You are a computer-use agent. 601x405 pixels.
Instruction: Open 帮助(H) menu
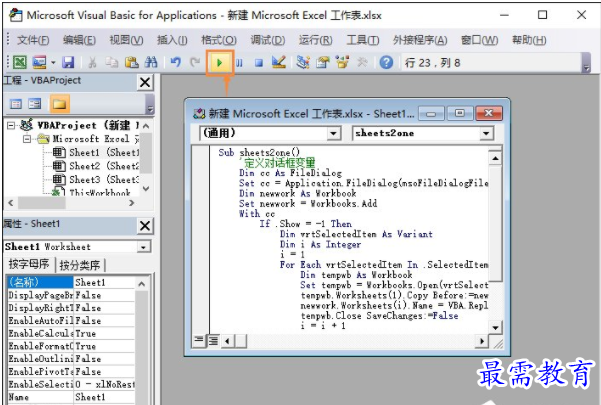point(529,40)
